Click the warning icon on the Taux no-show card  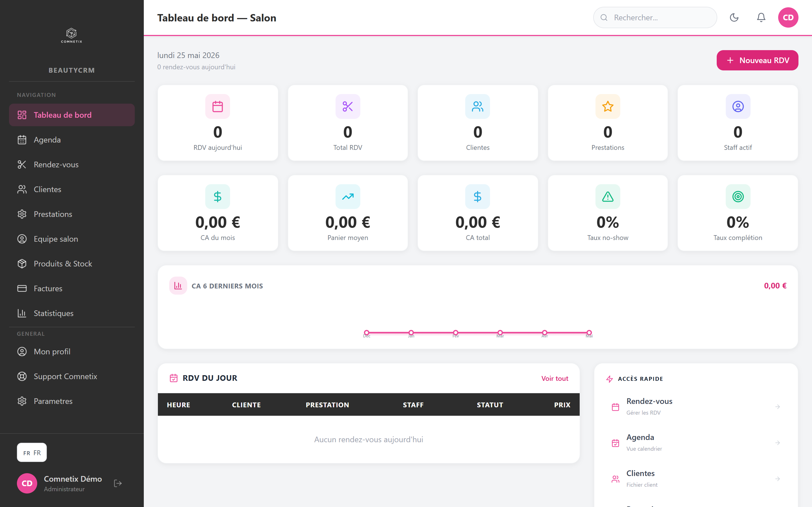(608, 197)
